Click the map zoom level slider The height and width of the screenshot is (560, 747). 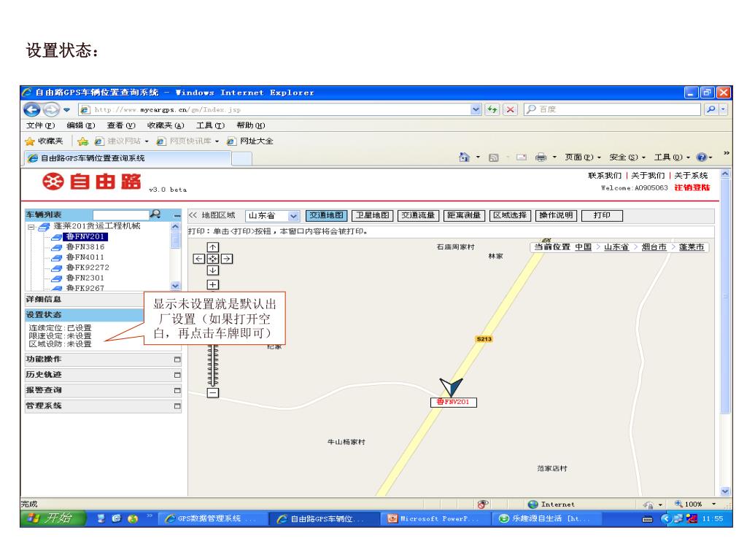click(x=213, y=366)
